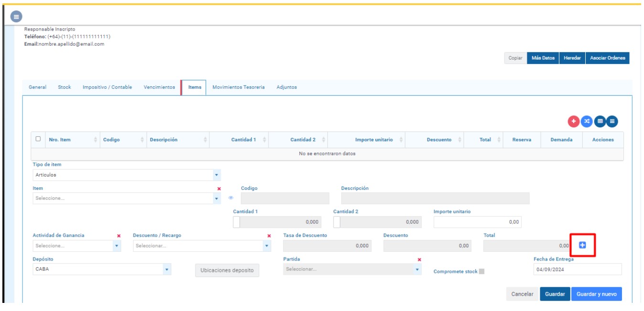Click the blue shuffle arrows circle icon
The width and height of the screenshot is (644, 311).
[x=587, y=121]
